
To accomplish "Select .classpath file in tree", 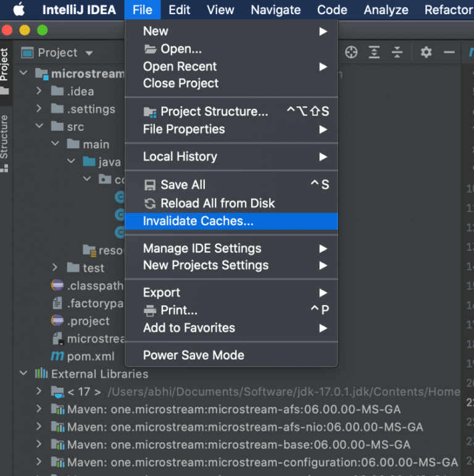I will click(95, 286).
